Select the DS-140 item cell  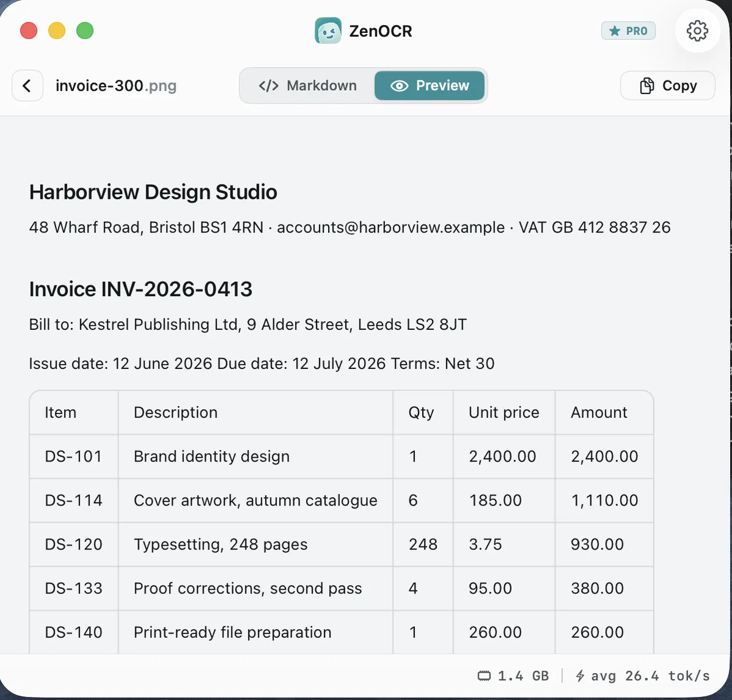(x=74, y=632)
